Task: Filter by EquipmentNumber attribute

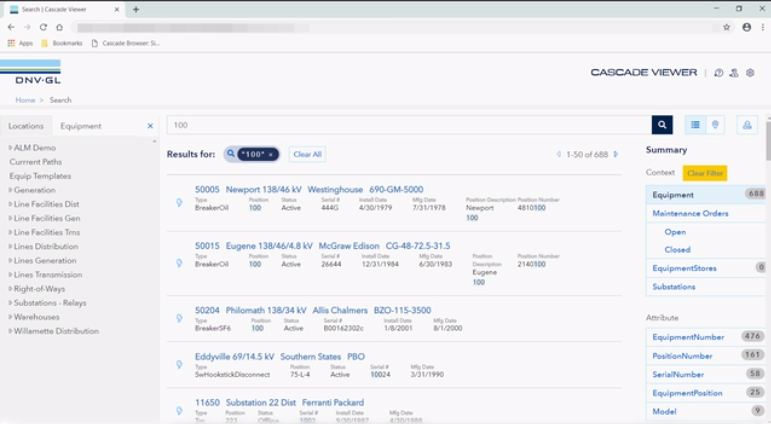Action: (706, 337)
